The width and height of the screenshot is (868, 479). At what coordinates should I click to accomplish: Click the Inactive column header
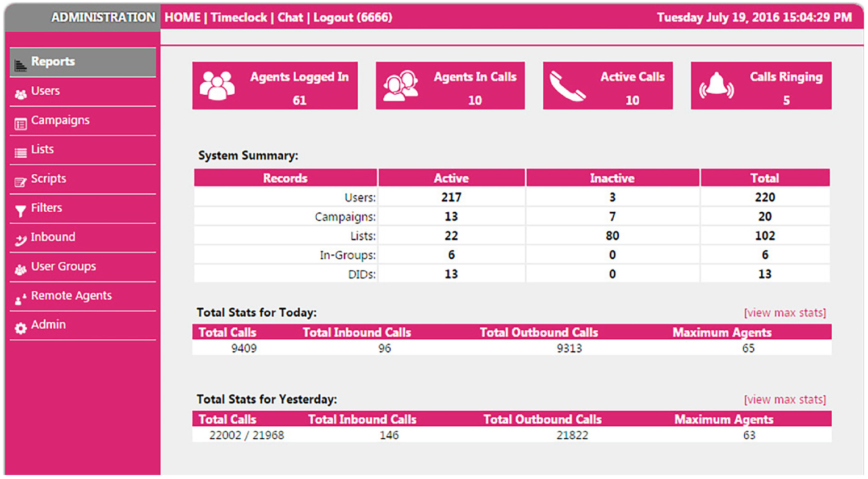(612, 178)
